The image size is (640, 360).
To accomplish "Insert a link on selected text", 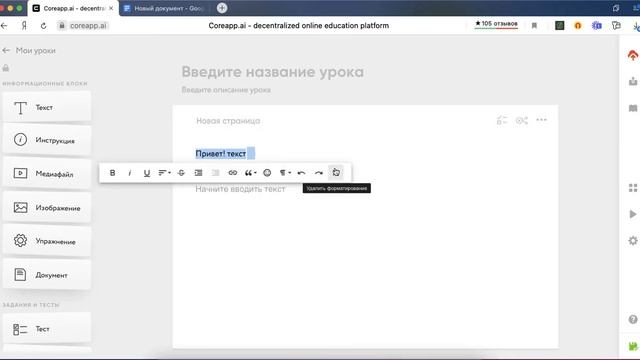I will (x=233, y=173).
